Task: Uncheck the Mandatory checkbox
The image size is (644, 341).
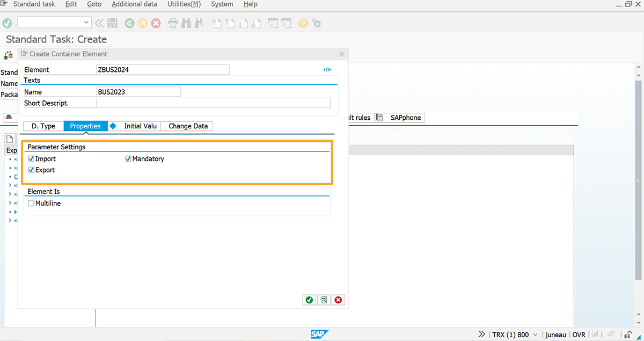Action: [128, 159]
